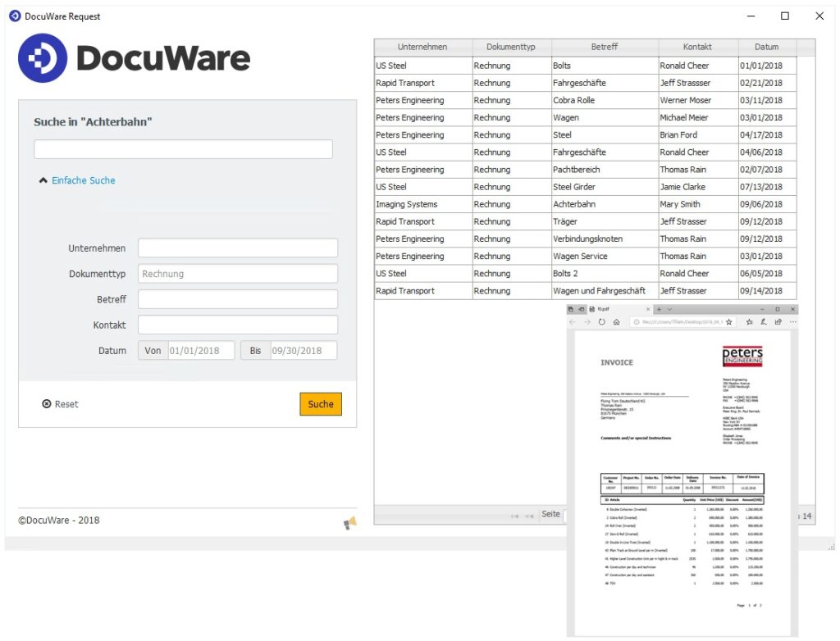Screen dimensions: 840x641
Task: Go back in the PDF browser window
Action: 572,322
